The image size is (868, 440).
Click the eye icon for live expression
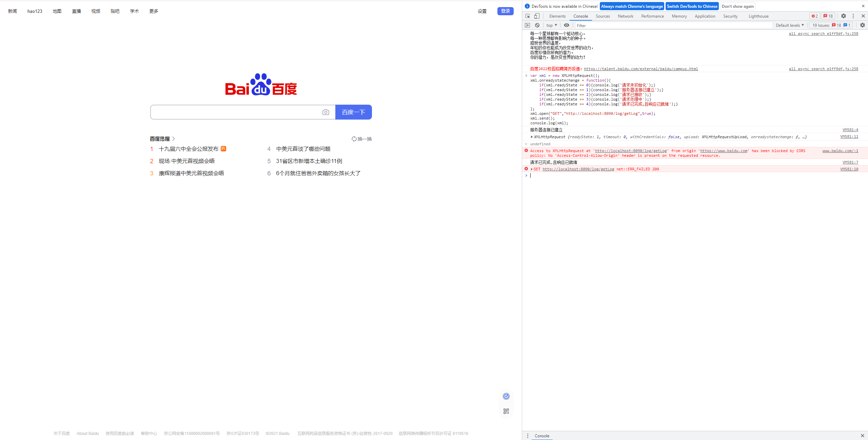coord(566,25)
